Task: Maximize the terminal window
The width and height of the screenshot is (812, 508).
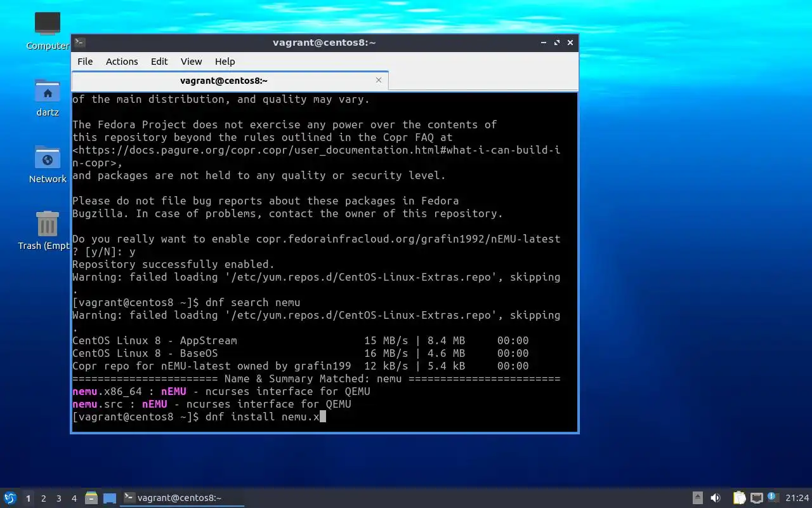Action: pyautogui.click(x=557, y=43)
